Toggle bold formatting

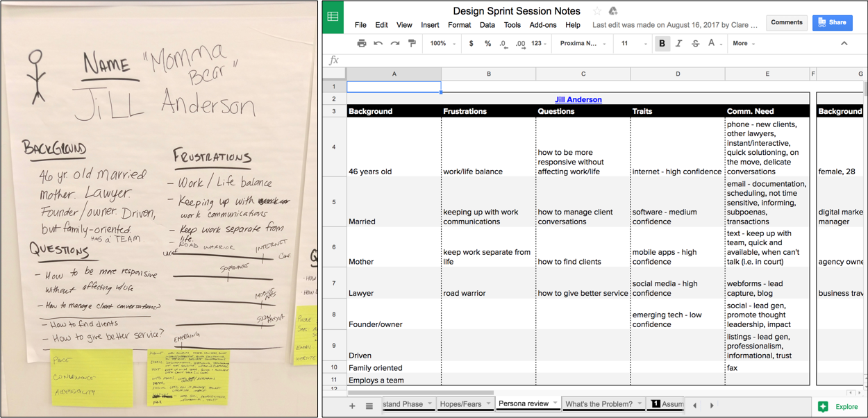(x=663, y=43)
